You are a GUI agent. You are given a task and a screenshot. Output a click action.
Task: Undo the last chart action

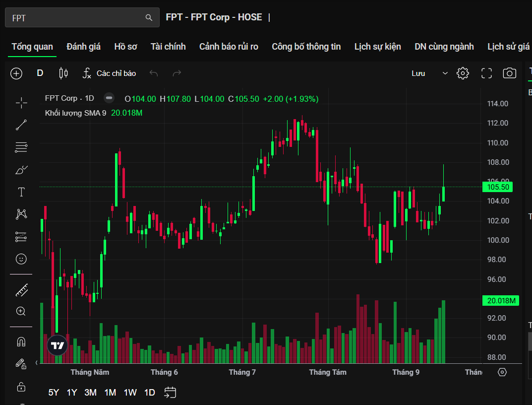point(154,73)
